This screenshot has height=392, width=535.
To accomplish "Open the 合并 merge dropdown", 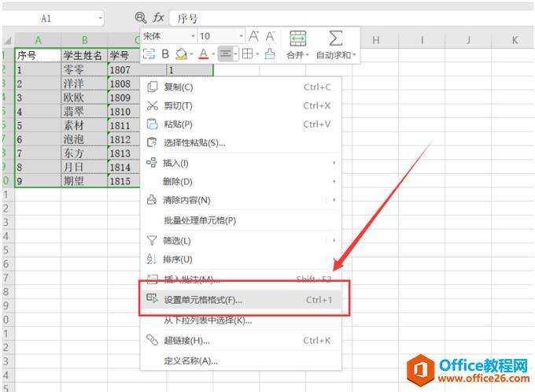I will [x=297, y=55].
